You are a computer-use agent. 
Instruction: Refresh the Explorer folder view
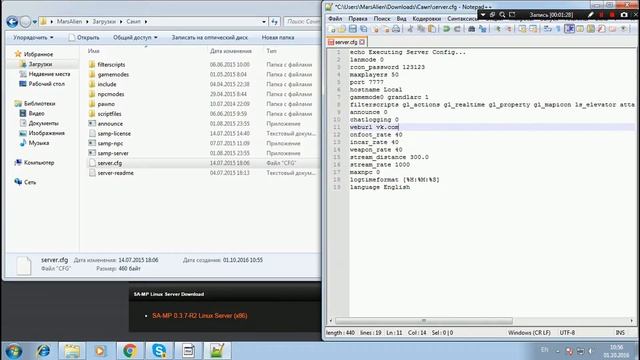(275, 22)
